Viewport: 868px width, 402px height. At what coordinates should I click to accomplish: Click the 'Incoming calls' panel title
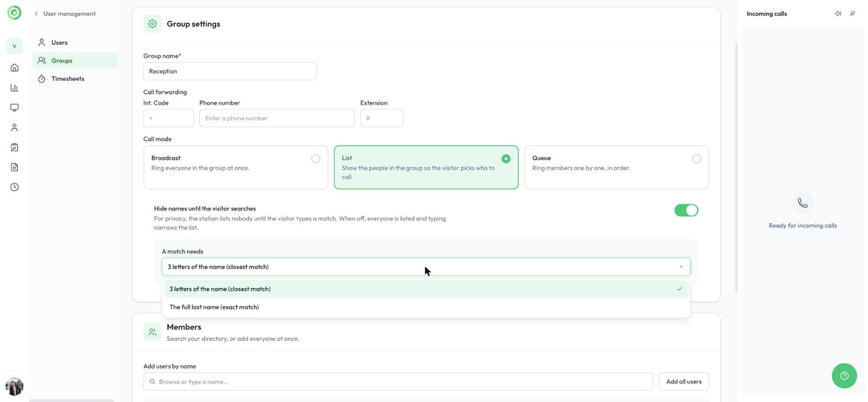[x=767, y=14]
